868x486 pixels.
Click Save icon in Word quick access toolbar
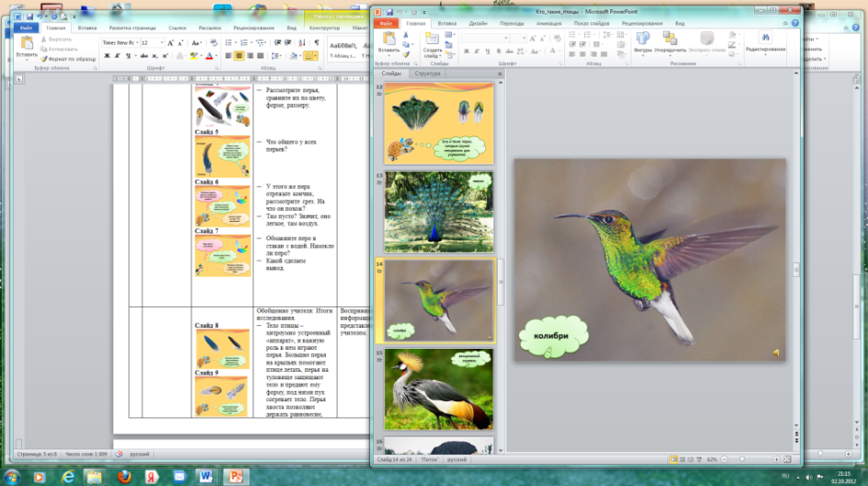pos(29,17)
